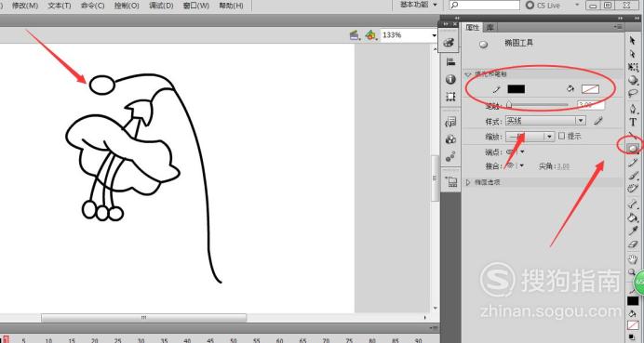This screenshot has height=343, width=644.
Task: Open the Transform panel icon
Action: point(450,97)
